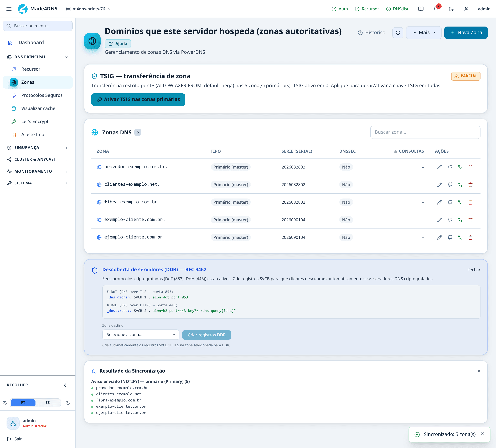Expand the SEGURANÇA section
Screen dimensions: 496x448
[38, 148]
